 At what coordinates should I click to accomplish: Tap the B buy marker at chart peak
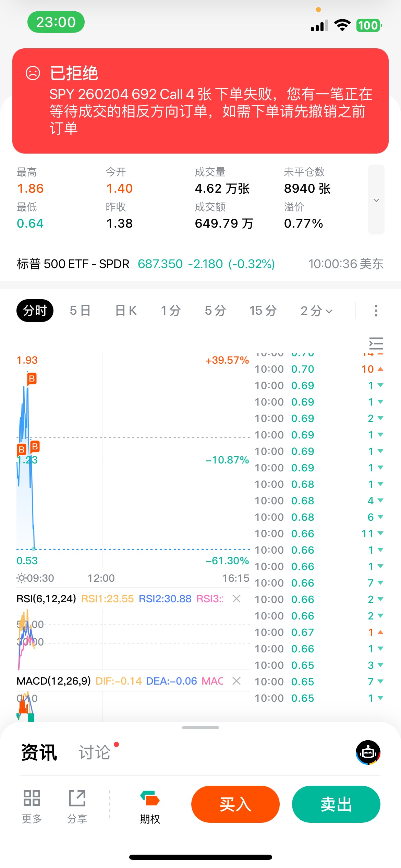coord(32,378)
